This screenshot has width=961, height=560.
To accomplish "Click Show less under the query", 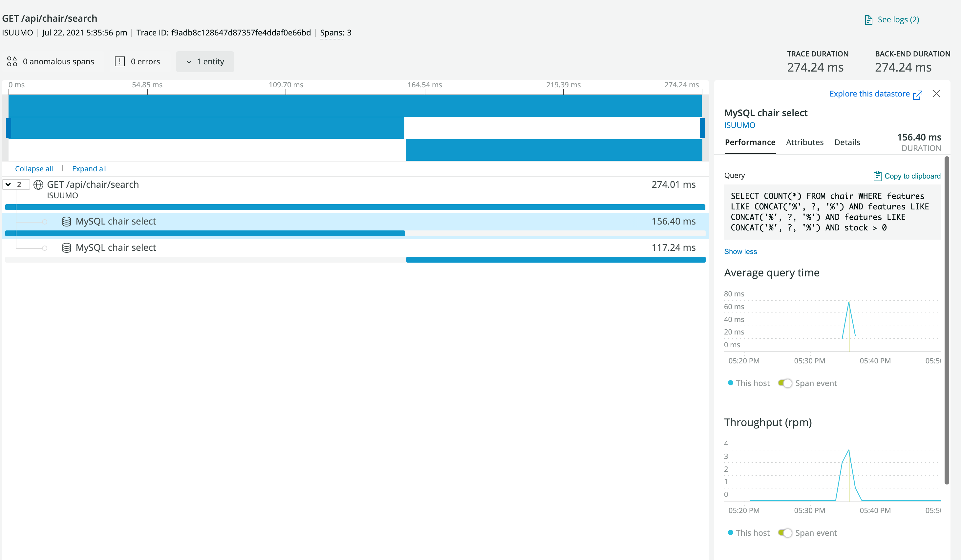I will coord(740,252).
